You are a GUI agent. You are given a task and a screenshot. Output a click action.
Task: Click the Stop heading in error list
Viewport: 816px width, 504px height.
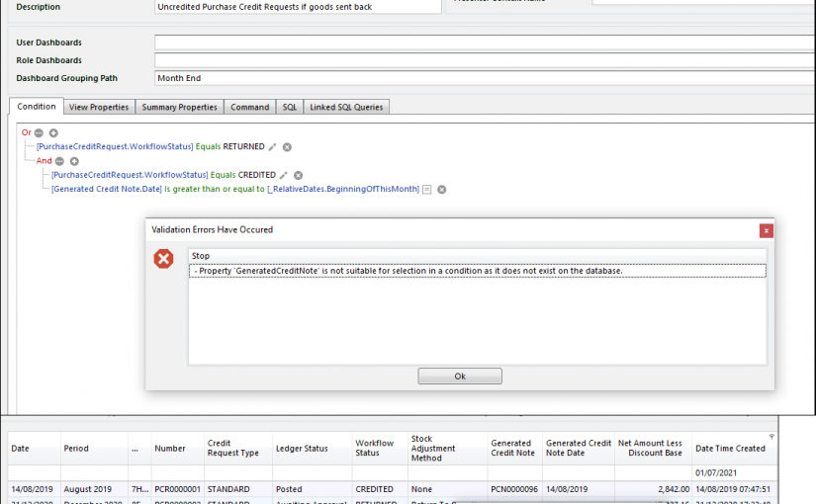(201, 256)
